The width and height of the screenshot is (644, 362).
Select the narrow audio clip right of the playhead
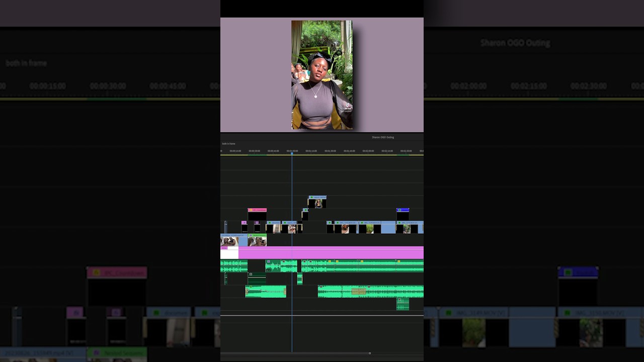tap(300, 278)
